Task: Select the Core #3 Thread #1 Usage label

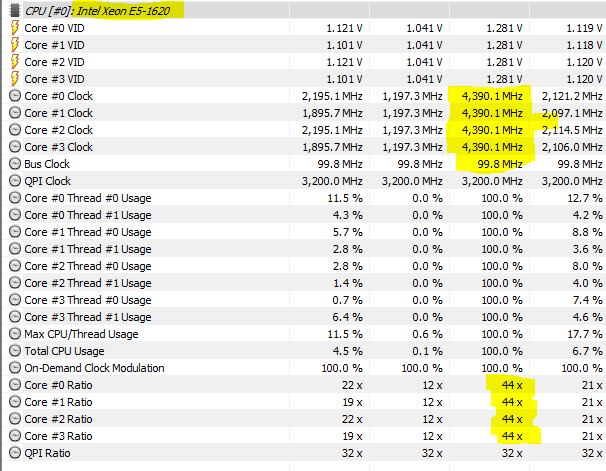Action: point(88,317)
